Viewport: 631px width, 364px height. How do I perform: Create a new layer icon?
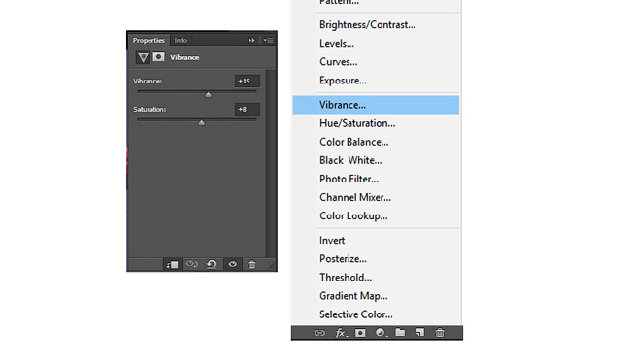point(419,333)
